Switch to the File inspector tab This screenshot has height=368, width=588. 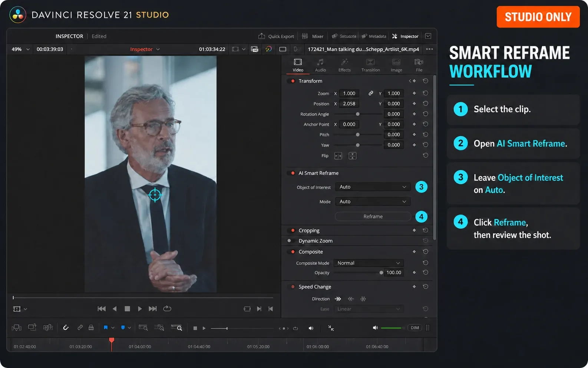point(419,65)
